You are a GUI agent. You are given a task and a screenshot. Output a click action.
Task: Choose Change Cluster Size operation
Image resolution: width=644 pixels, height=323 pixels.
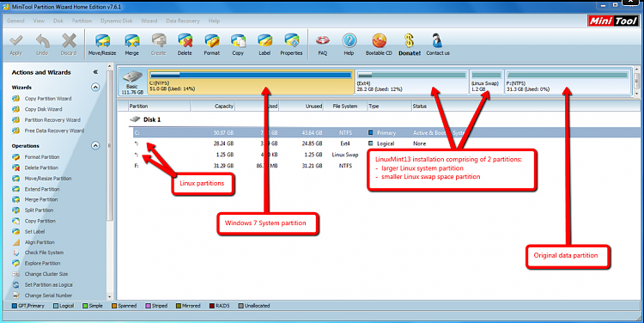(x=46, y=274)
